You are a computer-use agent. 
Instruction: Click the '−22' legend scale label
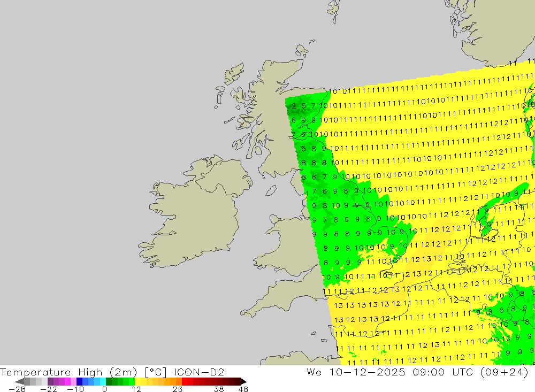click(x=49, y=389)
